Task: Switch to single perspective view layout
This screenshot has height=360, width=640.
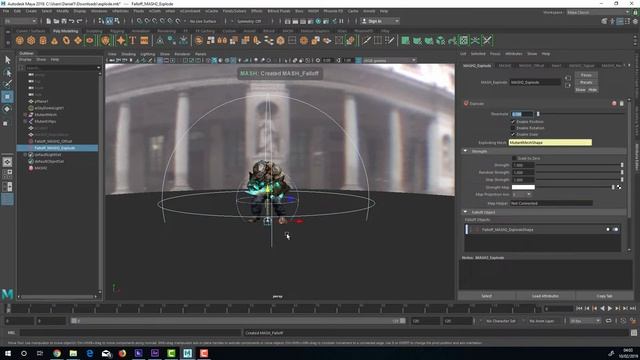Action: 7,162
